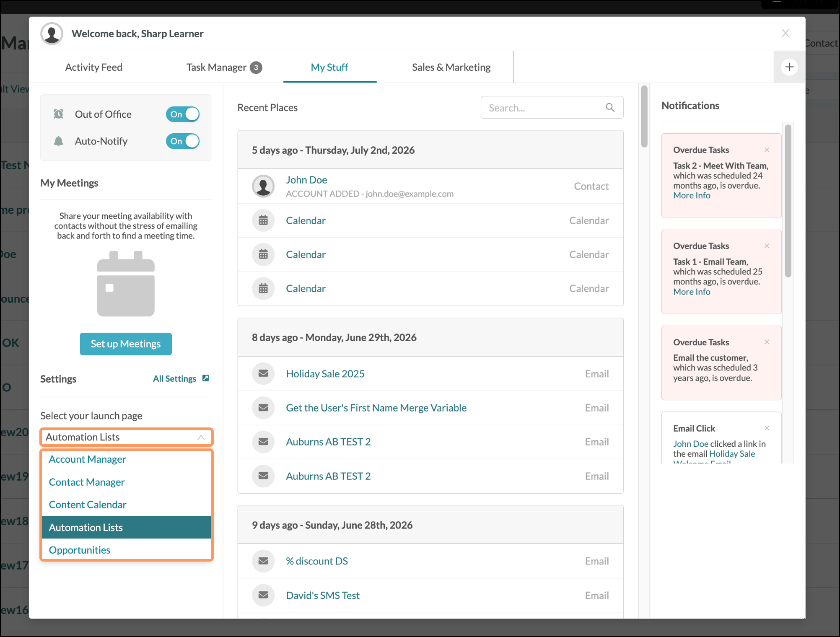Dismiss the Email Click notification
This screenshot has width=840, height=637.
(767, 428)
